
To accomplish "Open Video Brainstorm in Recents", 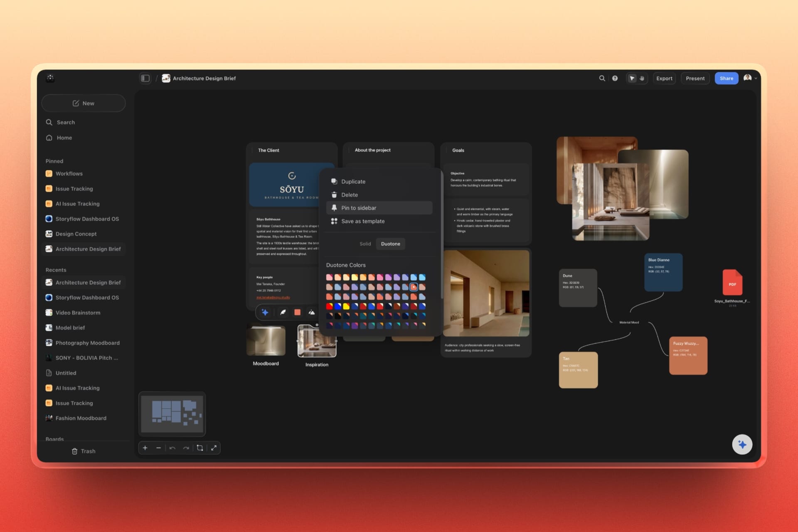I will pos(84,313).
